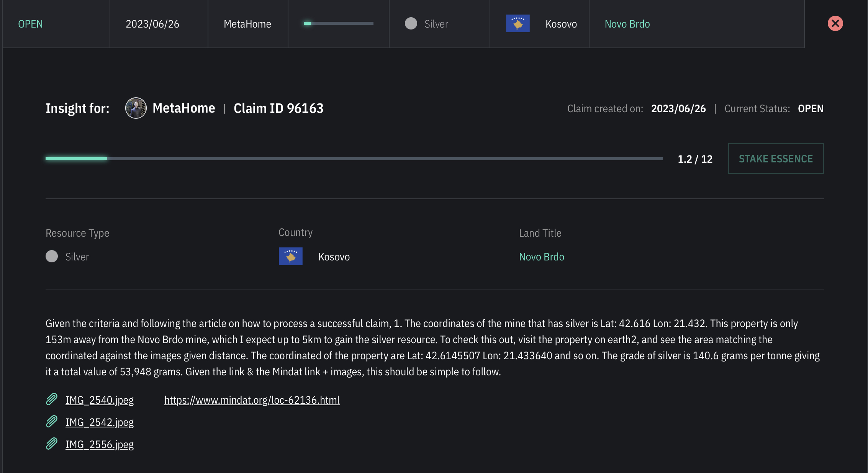868x473 pixels.
Task: Click the Current Status OPEN value
Action: (811, 109)
